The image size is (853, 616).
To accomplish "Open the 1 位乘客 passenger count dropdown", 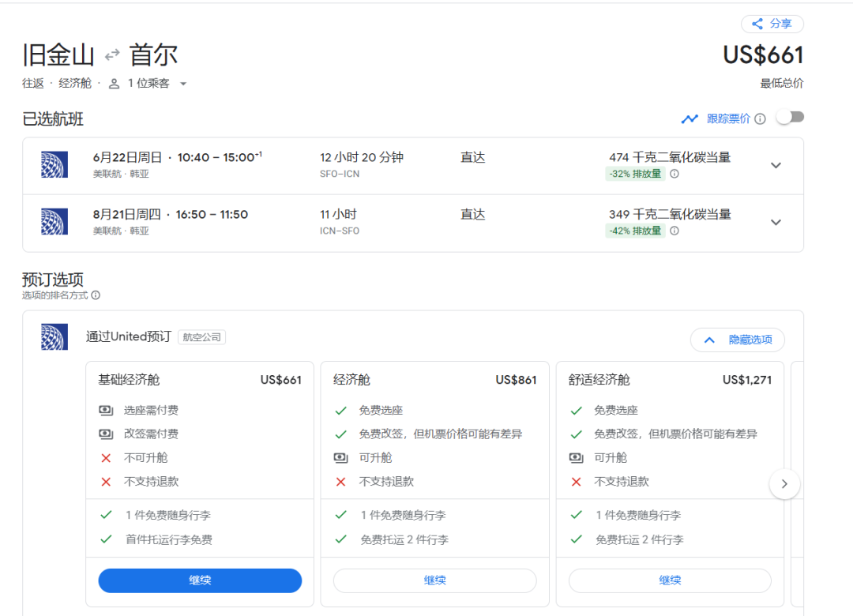I will 148,83.
